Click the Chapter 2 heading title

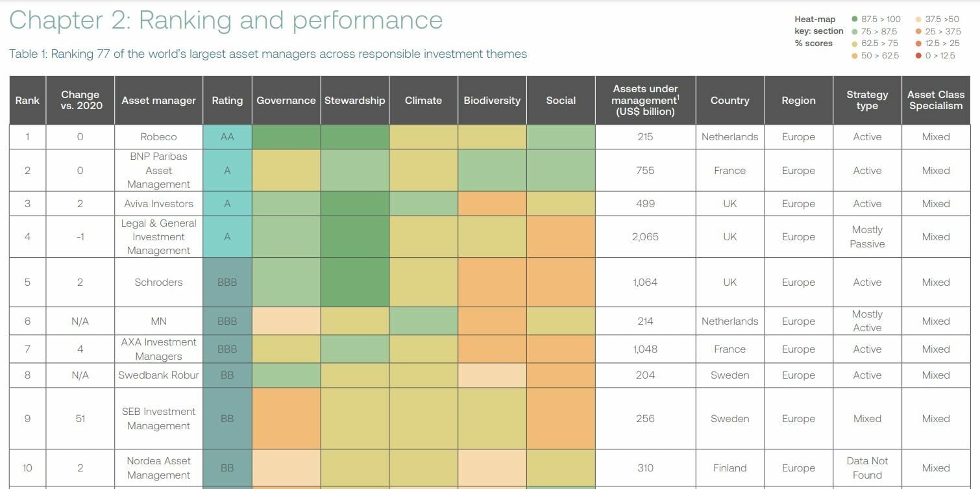(x=226, y=21)
